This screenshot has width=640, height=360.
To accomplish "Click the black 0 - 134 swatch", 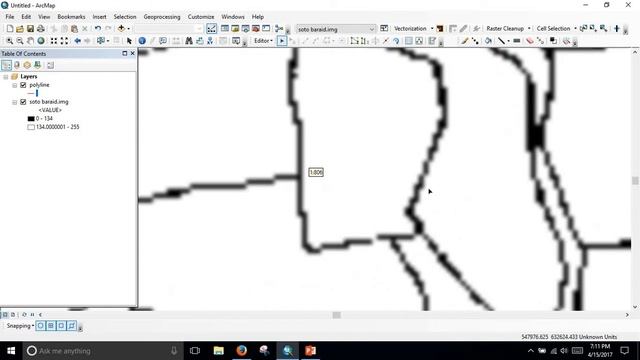I will [31, 119].
